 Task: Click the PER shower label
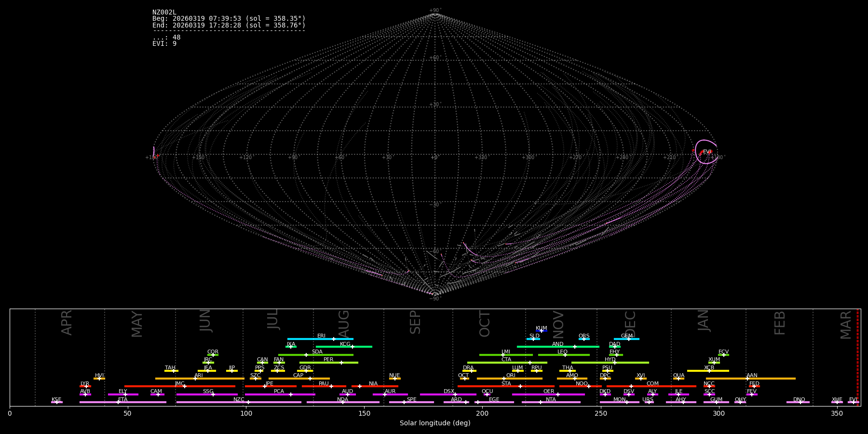pos(328,359)
